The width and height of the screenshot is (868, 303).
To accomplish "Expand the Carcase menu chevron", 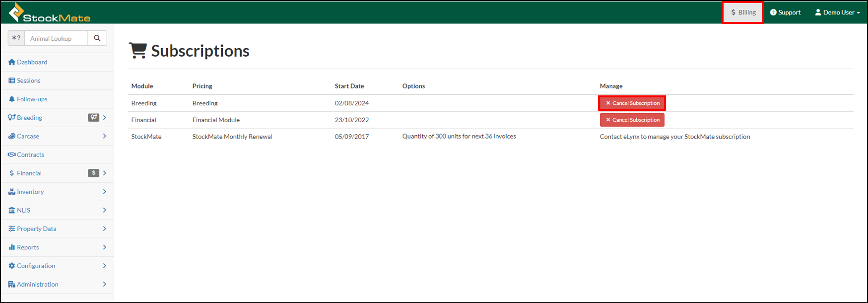I will click(105, 136).
